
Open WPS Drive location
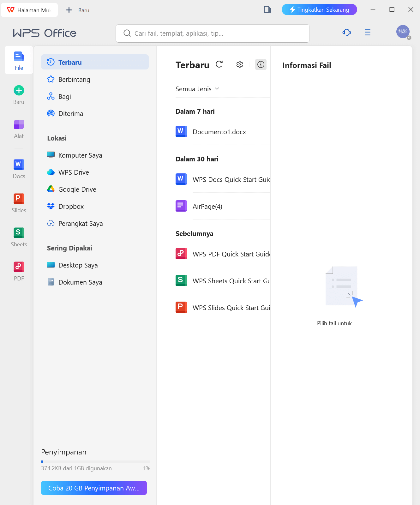(x=95, y=172)
